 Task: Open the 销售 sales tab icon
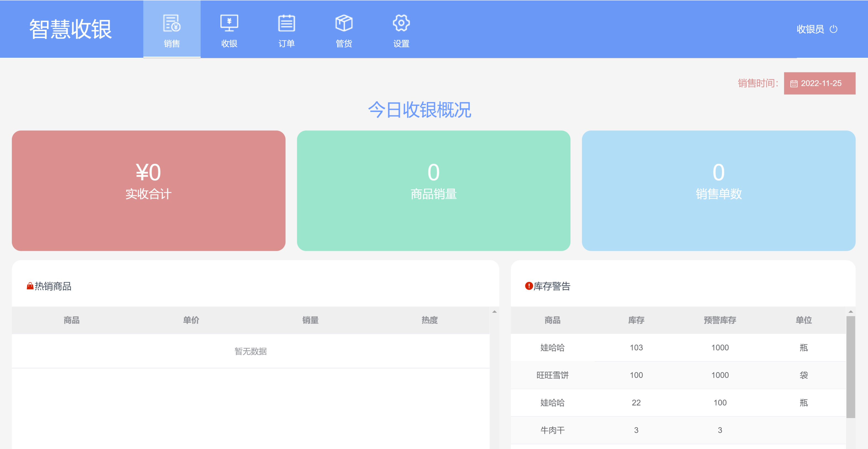tap(172, 23)
